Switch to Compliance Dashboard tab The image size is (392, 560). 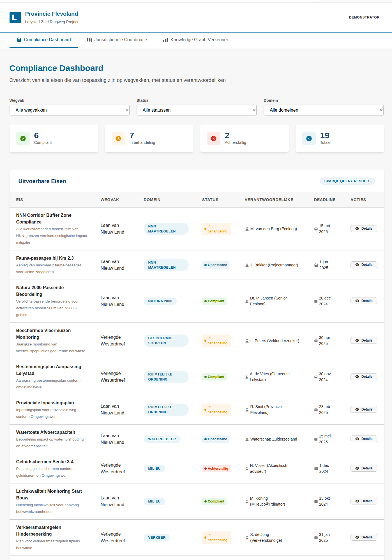[x=43, y=40]
